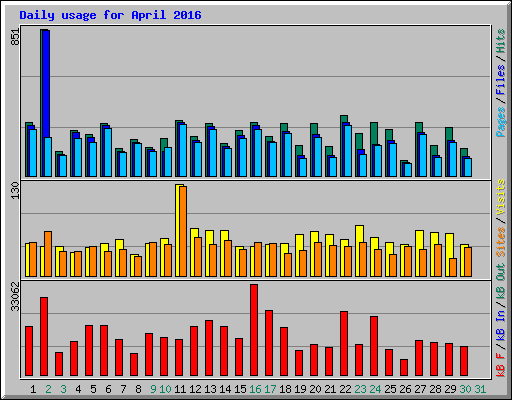Viewport: 512px width, 400px height.
Task: Click the yellow "Visits" legend label
Action: [500, 198]
